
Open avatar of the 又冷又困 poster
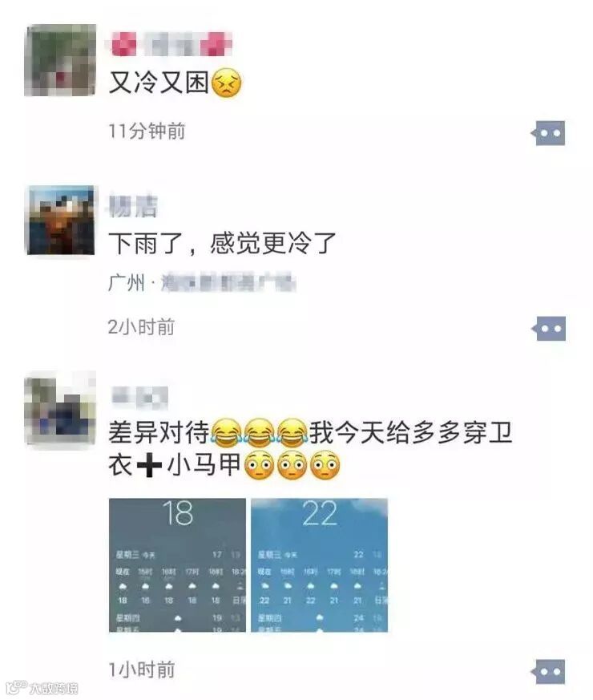(60, 60)
